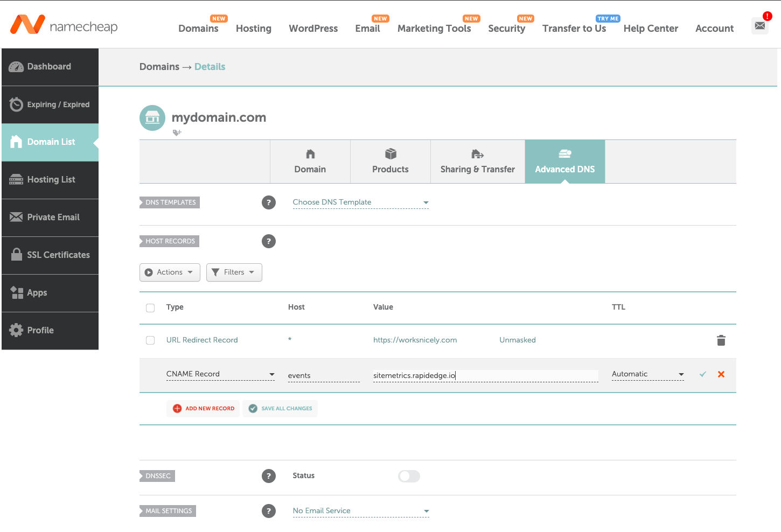Open the Dashboard from the sidebar
The width and height of the screenshot is (781, 532).
[48, 66]
